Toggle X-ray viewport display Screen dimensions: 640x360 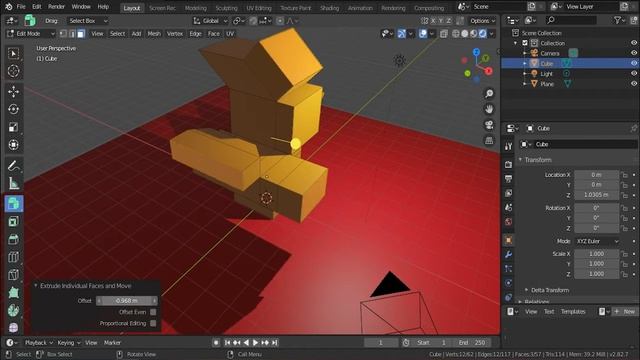click(444, 34)
